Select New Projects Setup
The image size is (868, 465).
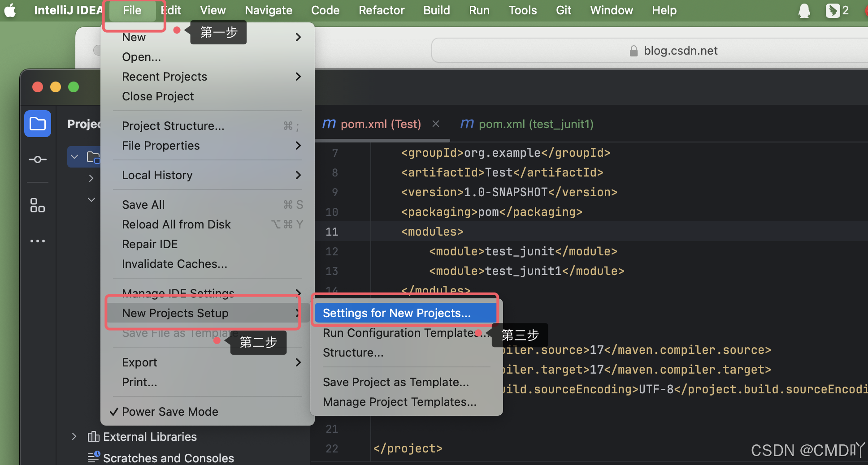click(208, 313)
